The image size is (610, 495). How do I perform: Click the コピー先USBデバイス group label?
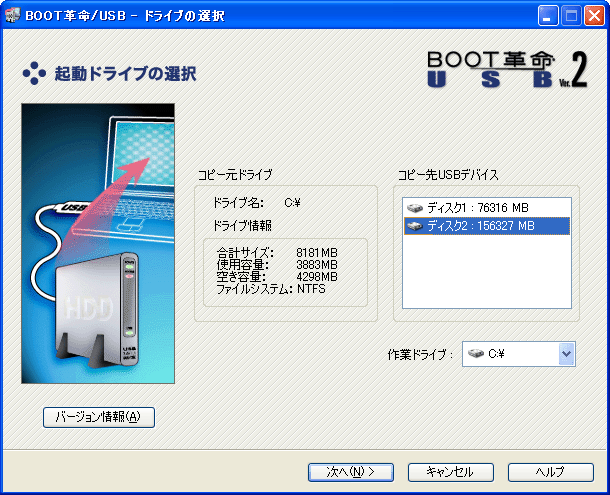tap(448, 175)
